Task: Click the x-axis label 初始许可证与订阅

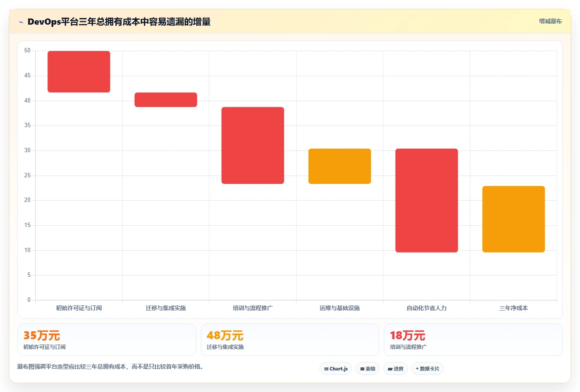Action: tap(79, 308)
